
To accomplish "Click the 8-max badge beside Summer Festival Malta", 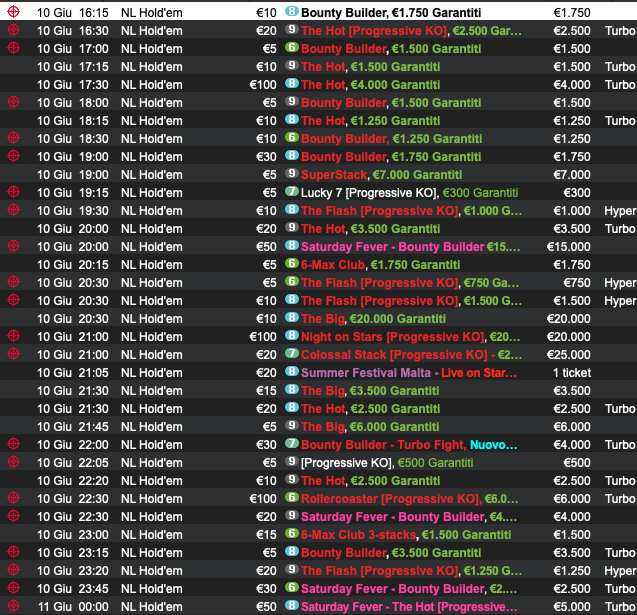I will (x=292, y=371).
